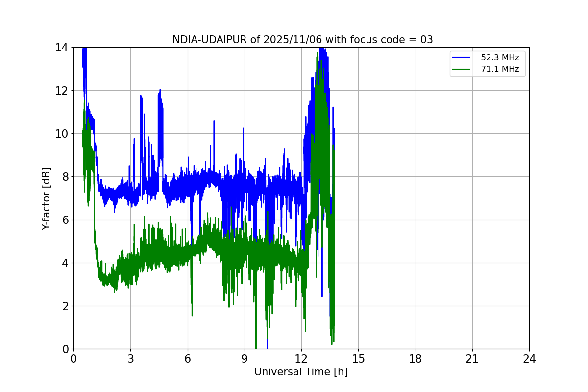Select the 52.3 MHz legend label

(500, 58)
